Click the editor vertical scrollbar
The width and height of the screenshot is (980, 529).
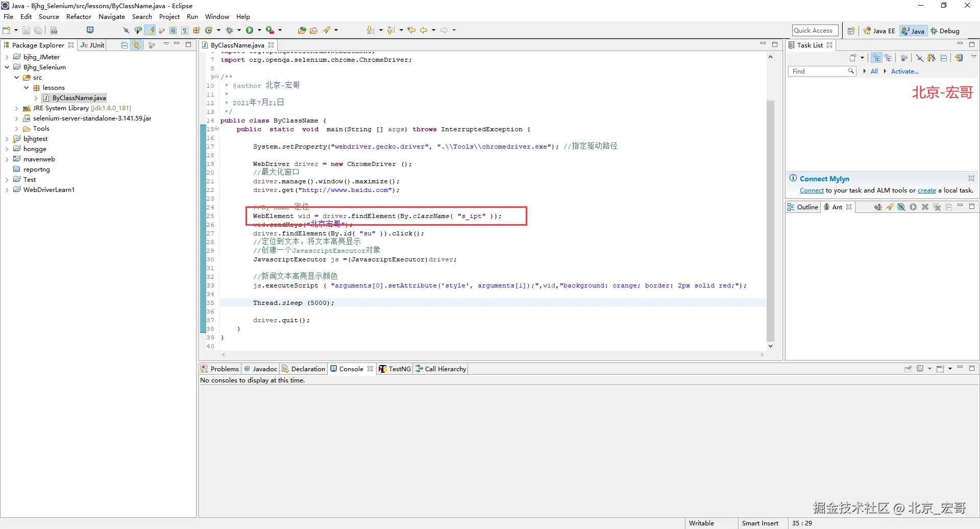[770, 220]
